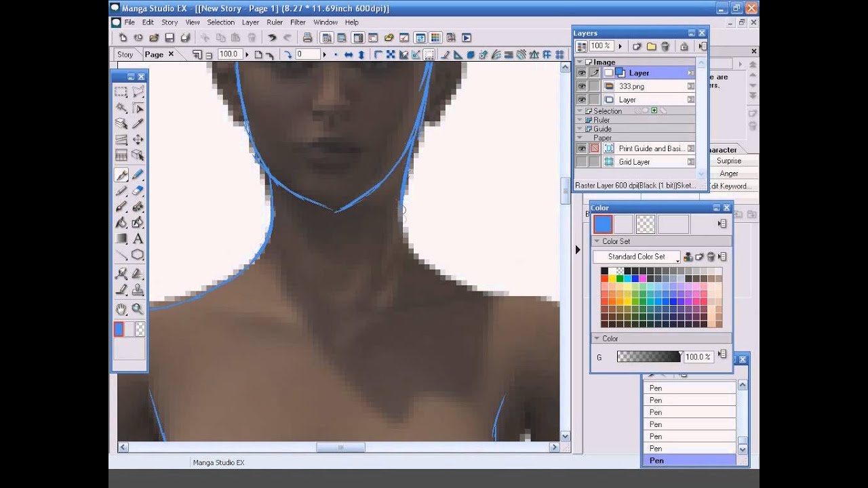Click the Print icon in the toolbar

[x=307, y=38]
